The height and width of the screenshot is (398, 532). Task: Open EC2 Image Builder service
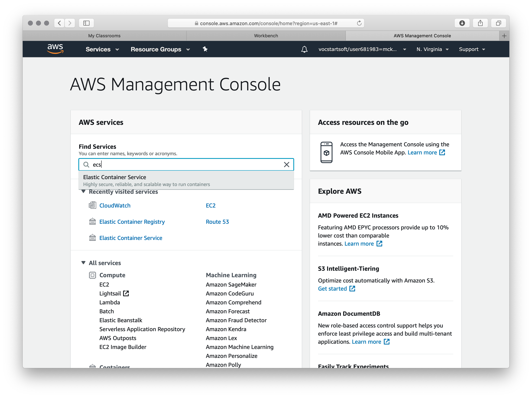click(123, 347)
